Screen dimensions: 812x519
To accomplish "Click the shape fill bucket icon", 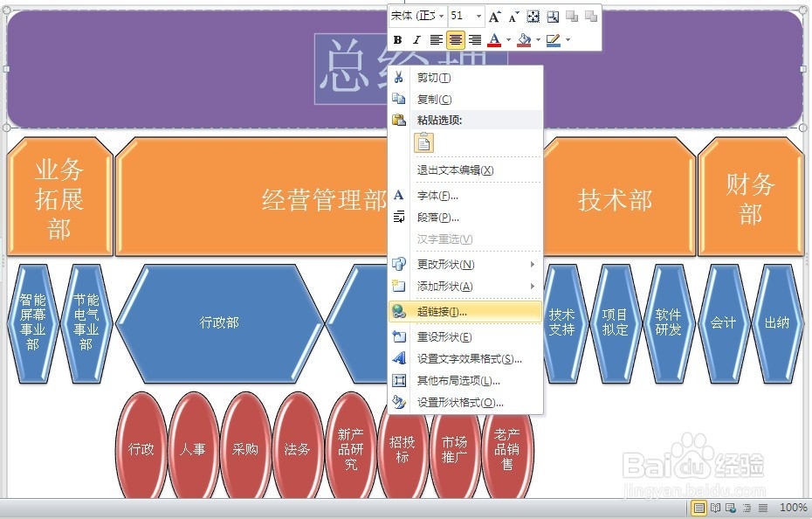I will coord(525,39).
